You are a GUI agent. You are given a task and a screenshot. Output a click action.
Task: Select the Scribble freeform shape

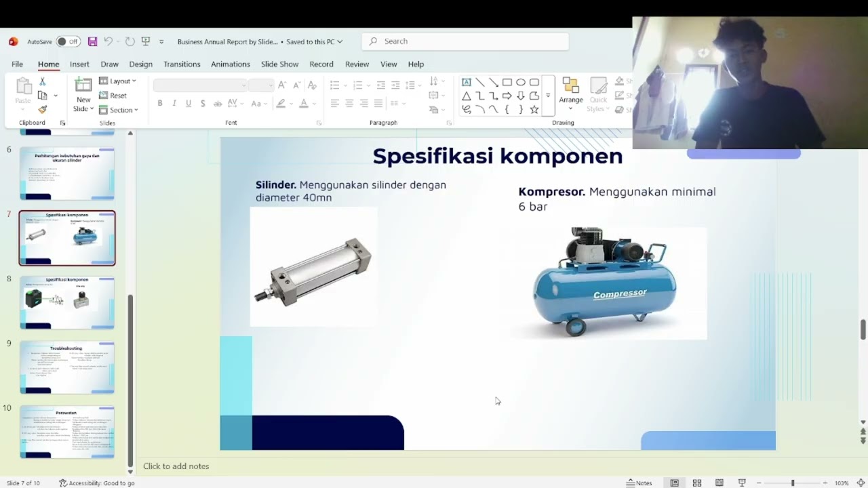(467, 109)
